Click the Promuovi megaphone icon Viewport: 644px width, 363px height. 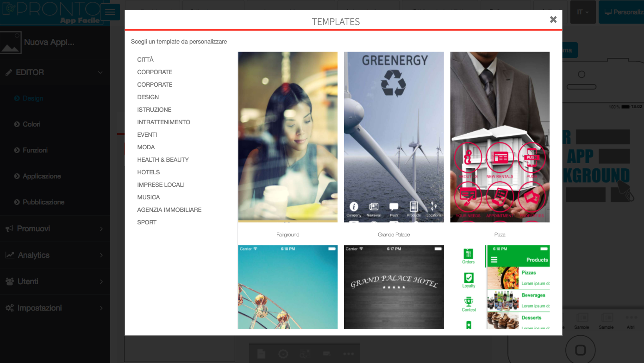(9, 229)
